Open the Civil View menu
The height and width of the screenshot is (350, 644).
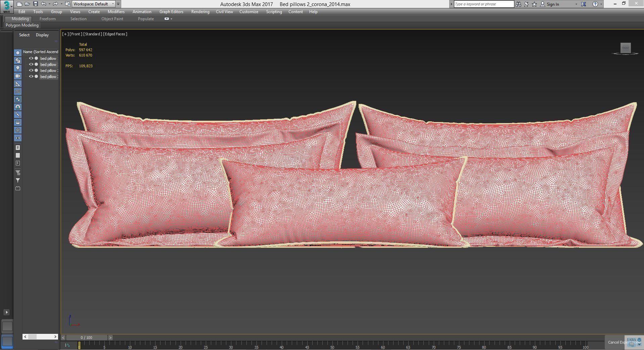pos(224,12)
